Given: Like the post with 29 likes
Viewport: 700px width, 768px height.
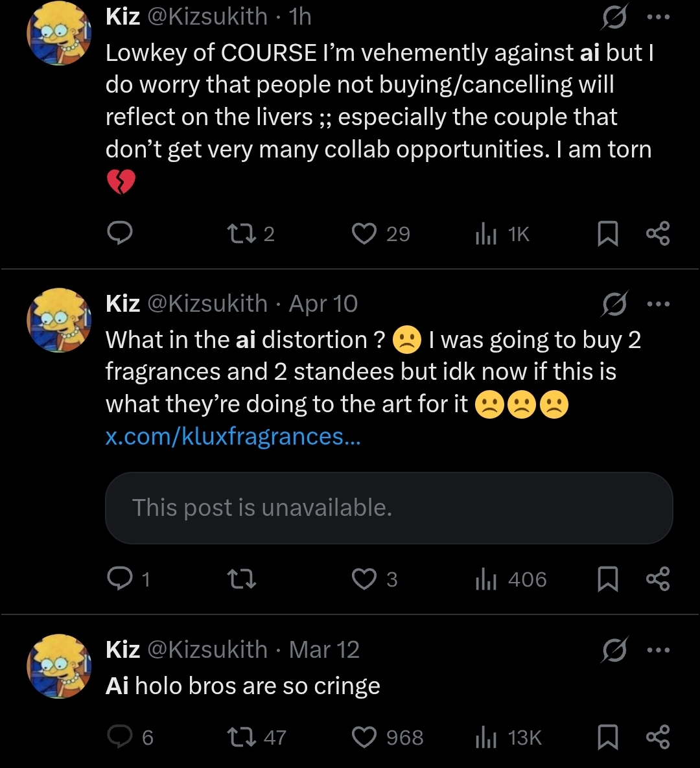Looking at the screenshot, I should coord(364,233).
